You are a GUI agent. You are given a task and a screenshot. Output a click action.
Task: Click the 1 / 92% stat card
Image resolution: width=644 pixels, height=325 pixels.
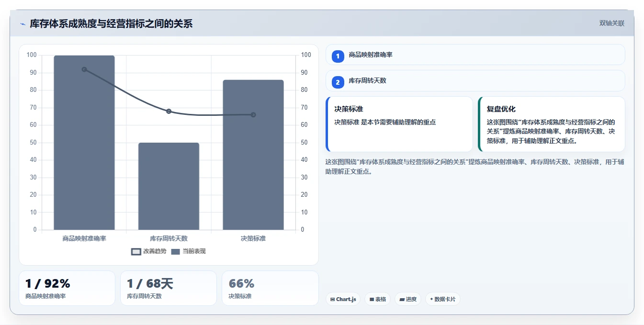point(67,288)
